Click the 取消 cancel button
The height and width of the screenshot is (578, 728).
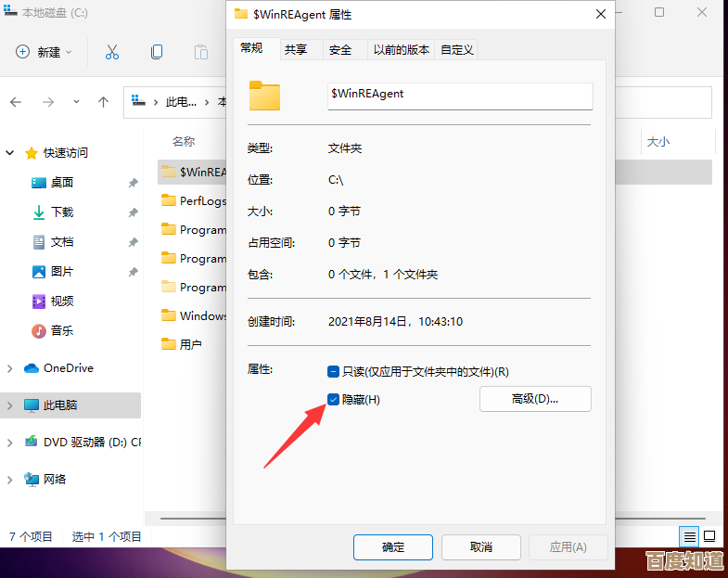click(481, 547)
